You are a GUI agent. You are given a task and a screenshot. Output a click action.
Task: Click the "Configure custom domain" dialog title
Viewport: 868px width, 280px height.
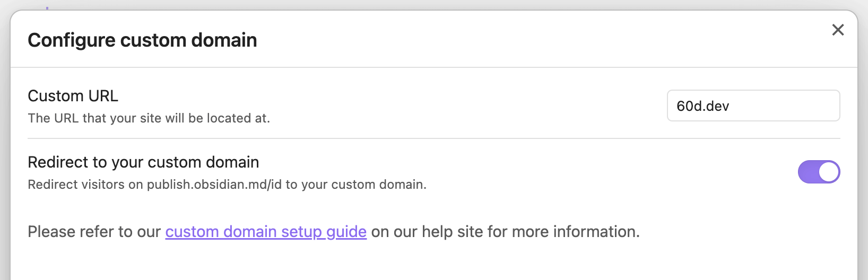[142, 40]
